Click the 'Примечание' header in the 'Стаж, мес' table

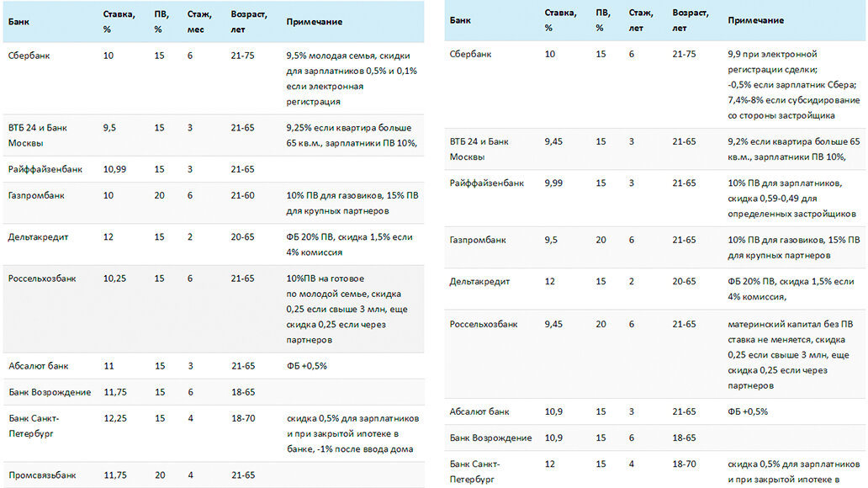[315, 22]
